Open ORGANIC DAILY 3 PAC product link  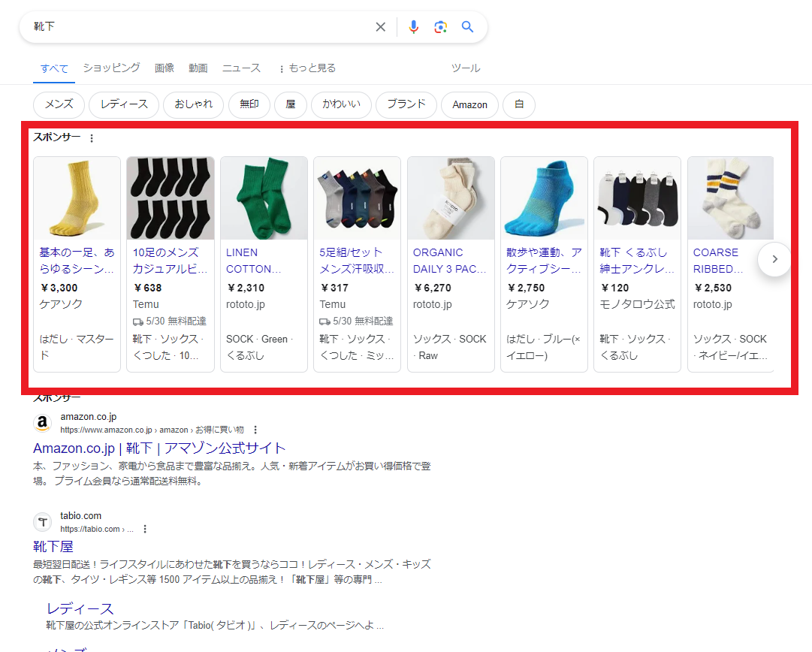[x=449, y=261]
